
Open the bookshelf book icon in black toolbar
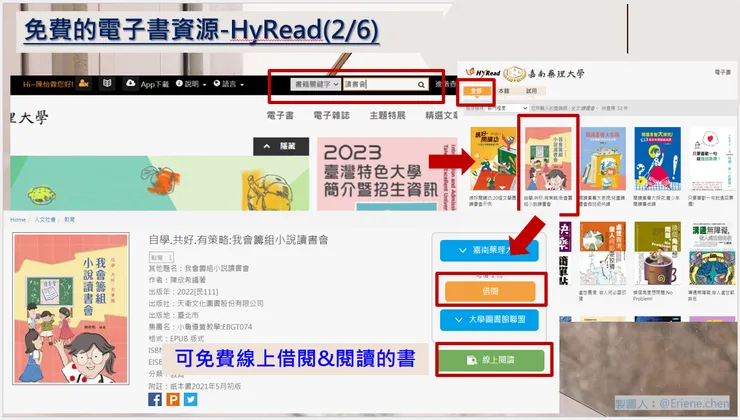click(107, 84)
